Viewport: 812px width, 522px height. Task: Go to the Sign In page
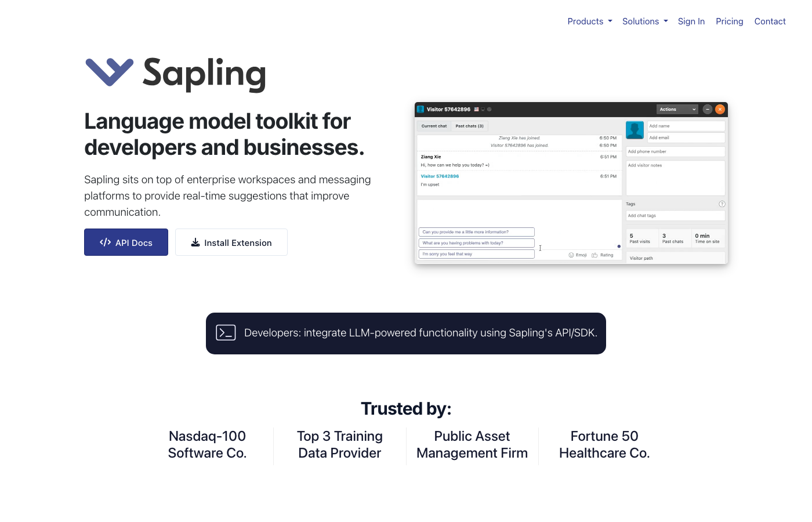pos(691,21)
